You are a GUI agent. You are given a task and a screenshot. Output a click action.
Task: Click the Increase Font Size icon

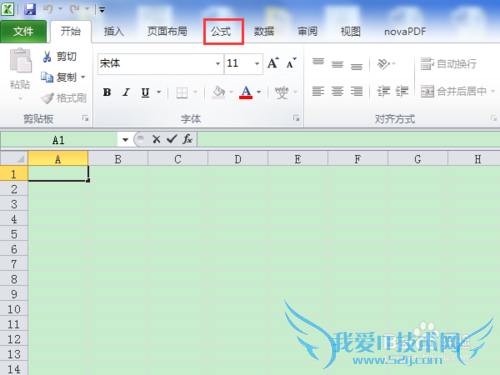click(273, 63)
